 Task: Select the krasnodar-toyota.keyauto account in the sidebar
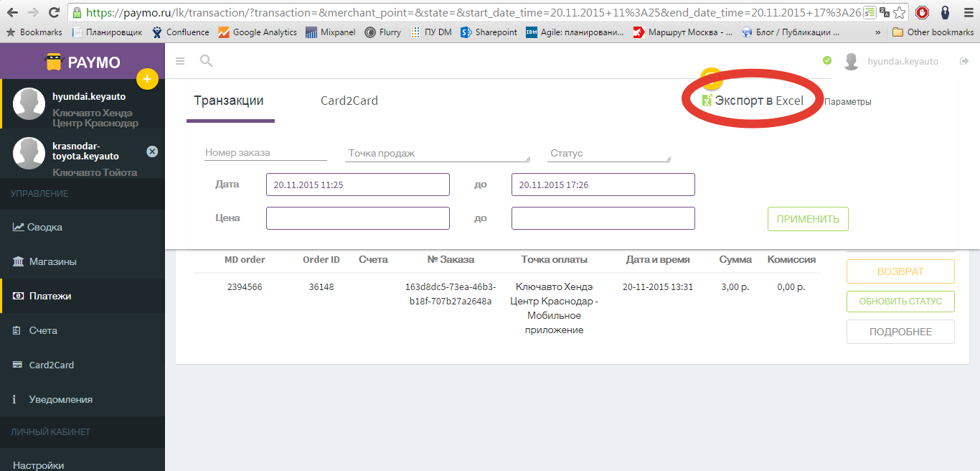click(x=83, y=154)
